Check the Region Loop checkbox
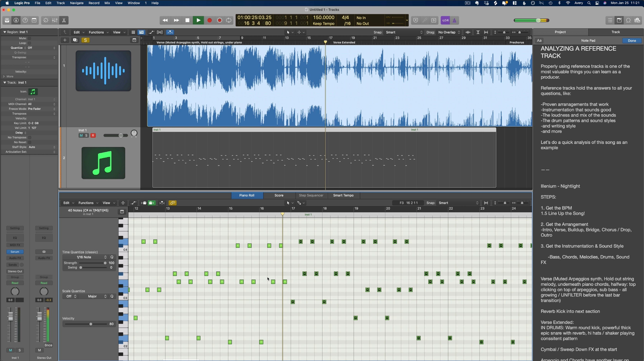 [x=29, y=43]
